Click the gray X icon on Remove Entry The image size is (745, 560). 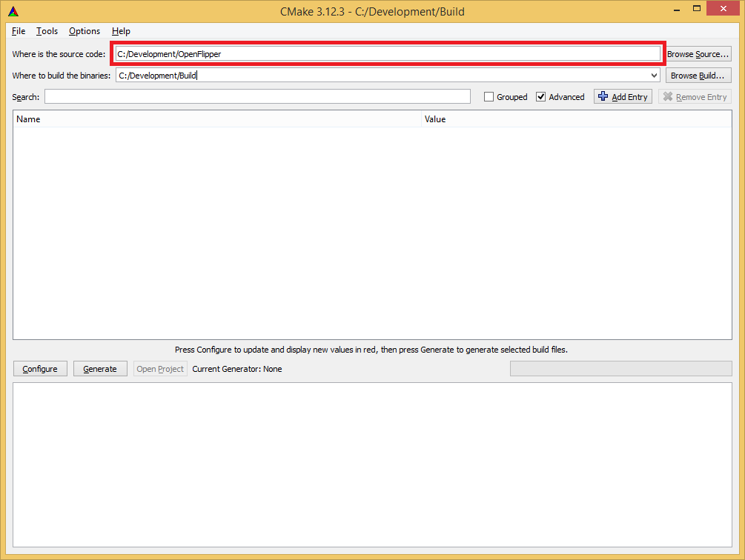point(668,96)
